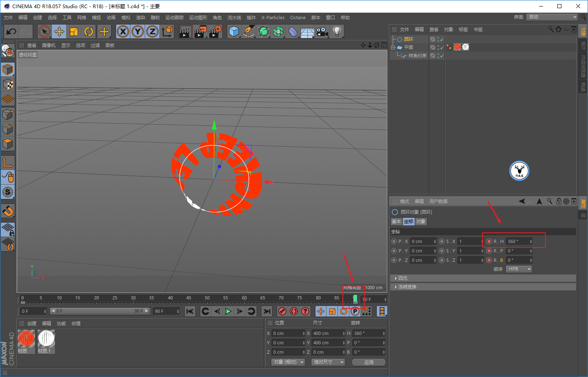Expand the 冻结变换 section
The height and width of the screenshot is (377, 588).
(483, 287)
